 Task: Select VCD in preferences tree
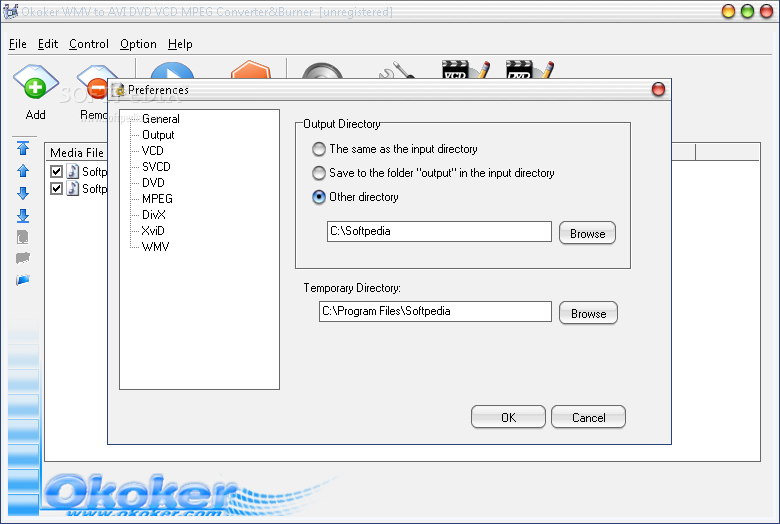tap(152, 151)
